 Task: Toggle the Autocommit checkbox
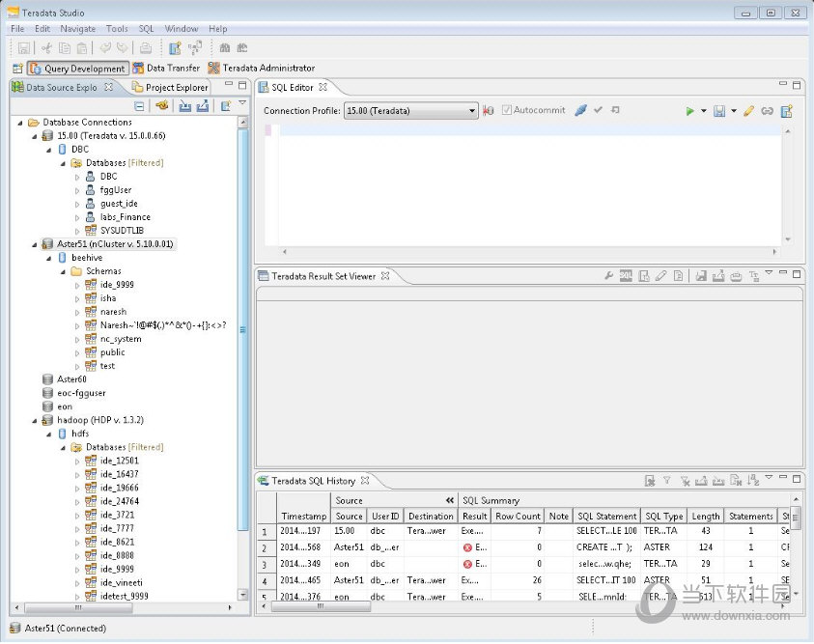(507, 110)
